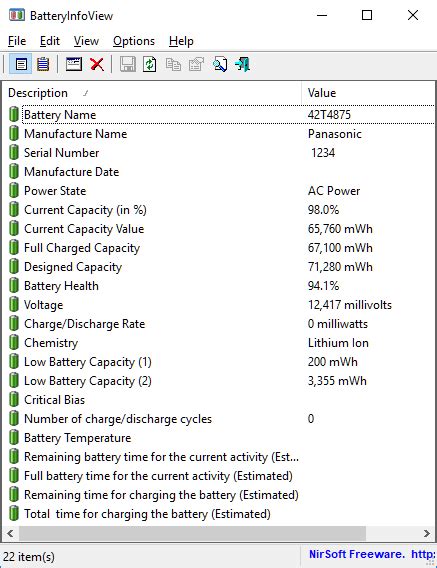Select the Battery Name row text
The image size is (437, 568).
click(60, 115)
